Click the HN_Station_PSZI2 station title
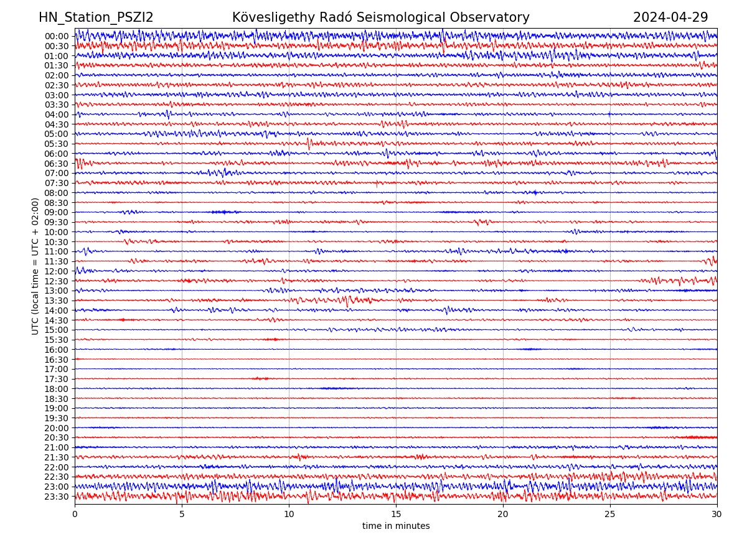Screen dimensions: 747x560 coord(96,17)
